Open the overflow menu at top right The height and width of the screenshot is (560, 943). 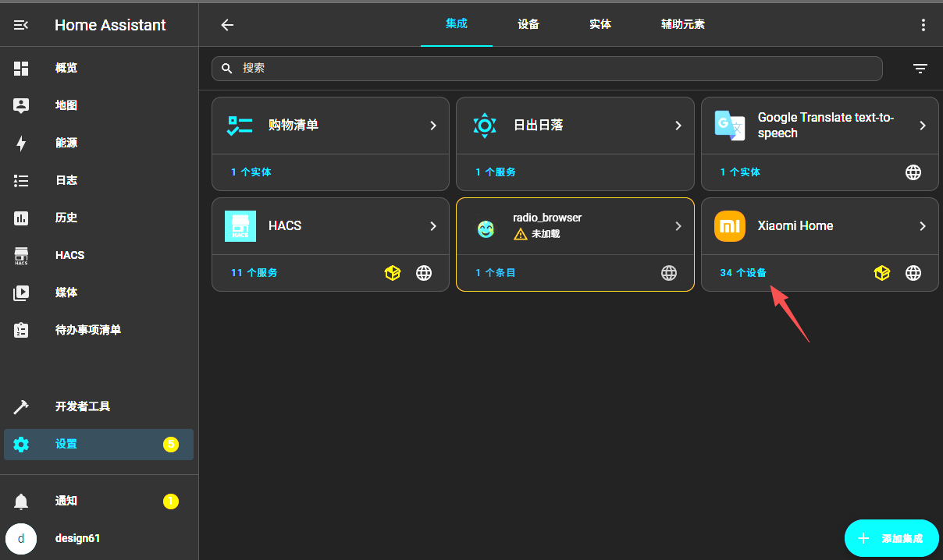923,24
